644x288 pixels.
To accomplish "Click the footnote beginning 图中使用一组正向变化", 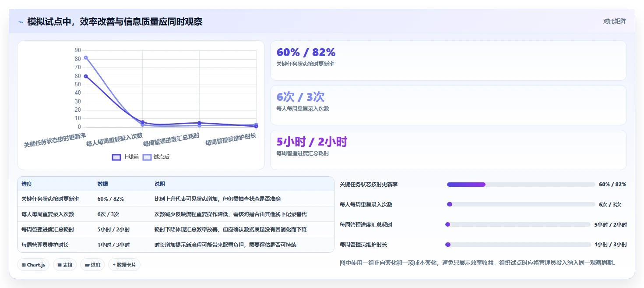I will tap(478, 263).
